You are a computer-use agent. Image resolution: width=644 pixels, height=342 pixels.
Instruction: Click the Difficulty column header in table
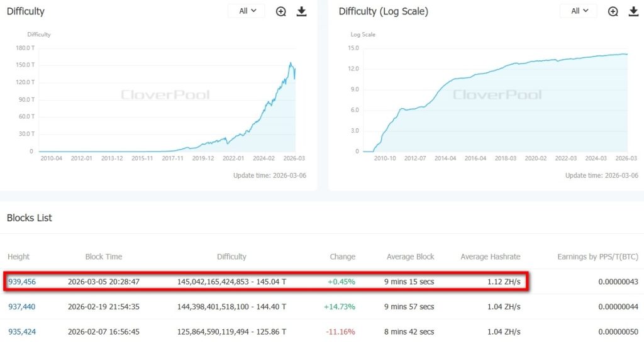[x=231, y=256]
